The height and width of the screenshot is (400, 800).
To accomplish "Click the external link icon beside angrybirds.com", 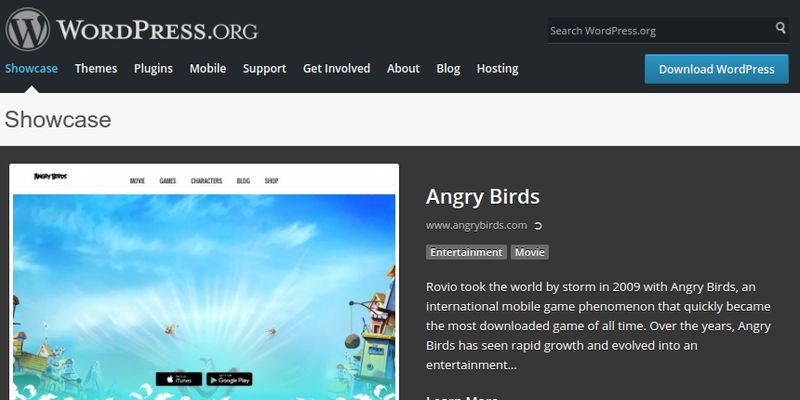I will click(x=537, y=226).
